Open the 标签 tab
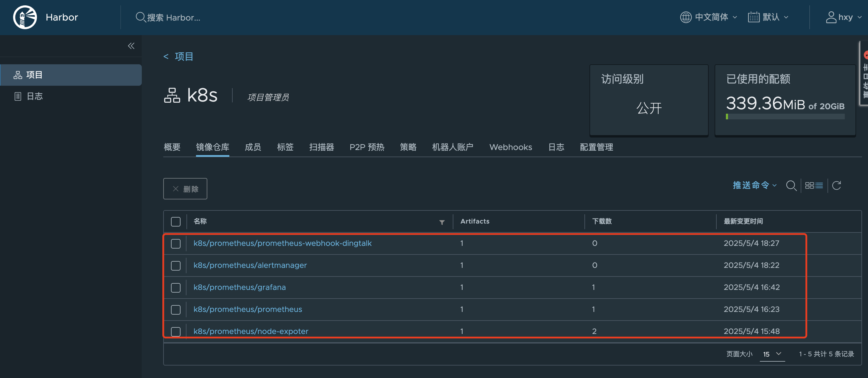The height and width of the screenshot is (378, 868). pos(285,147)
